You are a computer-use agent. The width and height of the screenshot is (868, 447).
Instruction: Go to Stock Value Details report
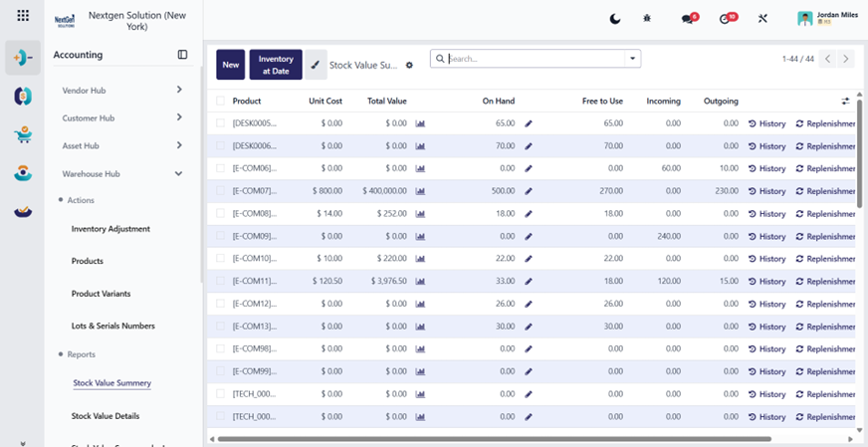[x=106, y=416]
